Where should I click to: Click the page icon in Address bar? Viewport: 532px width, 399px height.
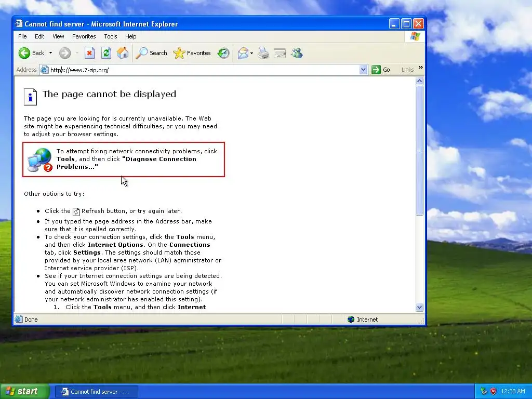tap(45, 70)
